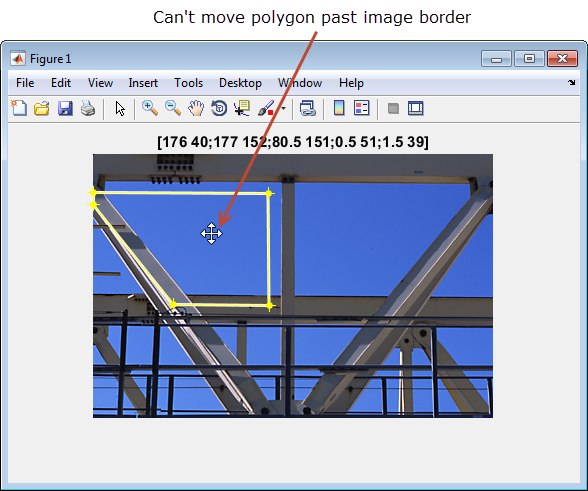Open the Tools menu
The image size is (588, 491).
click(188, 83)
